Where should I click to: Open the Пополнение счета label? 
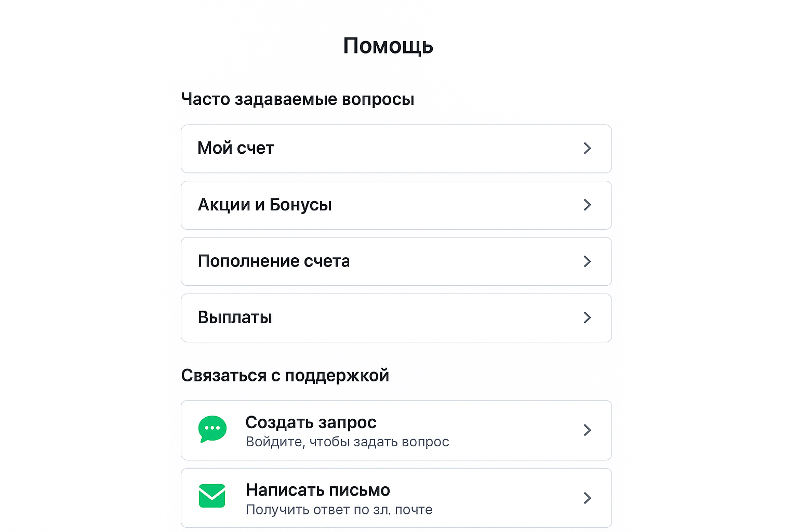pyautogui.click(x=273, y=261)
